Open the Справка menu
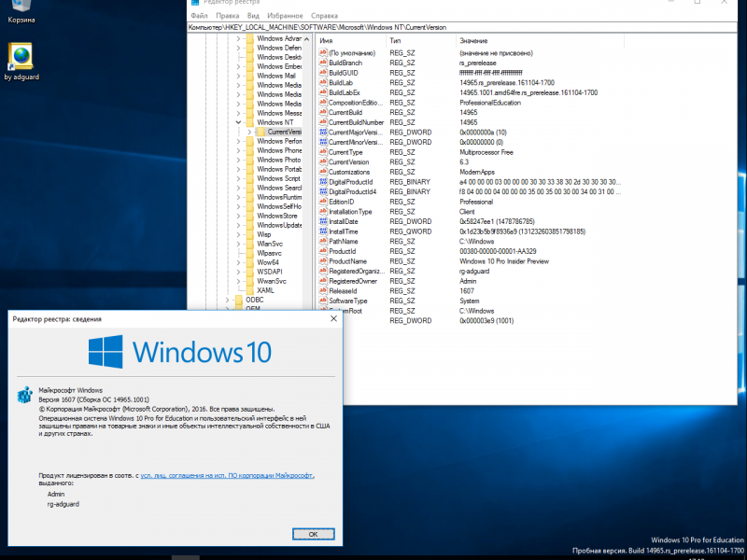This screenshot has height=560, width=747. coord(324,16)
